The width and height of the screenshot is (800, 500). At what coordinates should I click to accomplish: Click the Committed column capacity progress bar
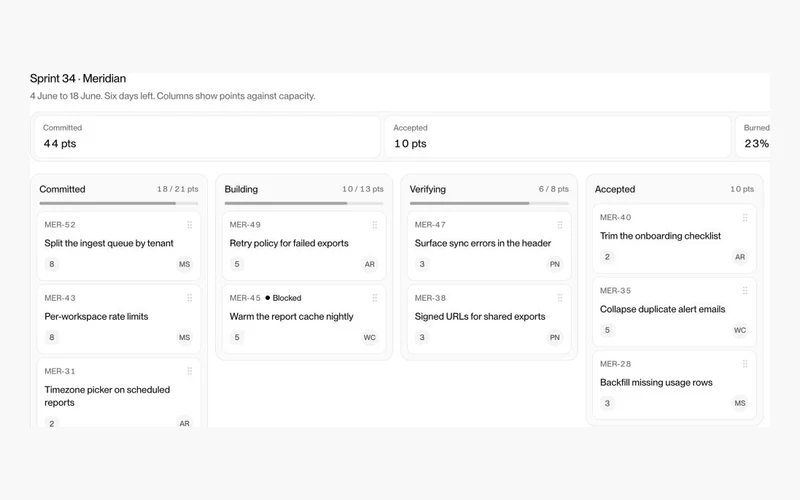[119, 203]
